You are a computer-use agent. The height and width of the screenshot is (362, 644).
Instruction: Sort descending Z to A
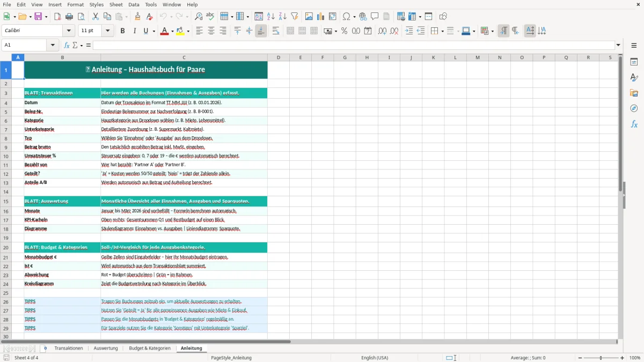click(x=282, y=17)
